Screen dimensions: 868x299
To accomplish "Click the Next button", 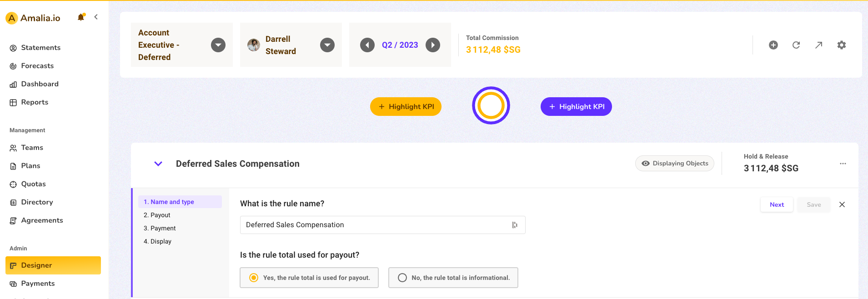I will [x=777, y=204].
